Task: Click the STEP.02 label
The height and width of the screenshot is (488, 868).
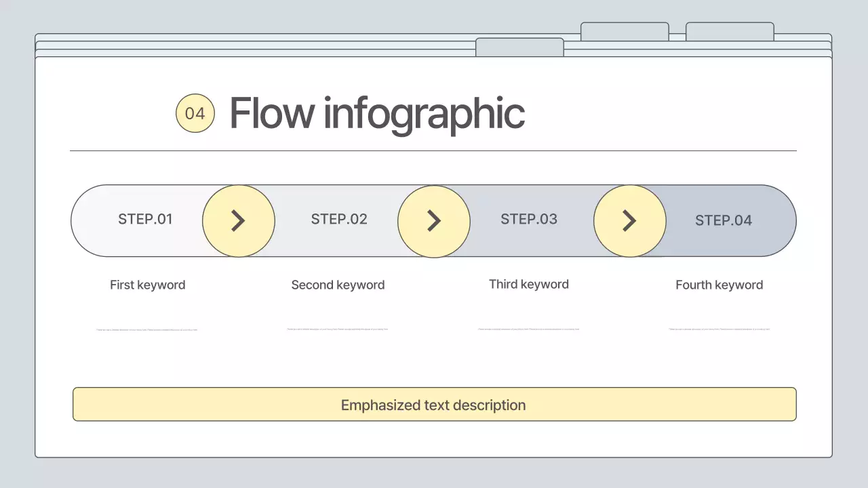Action: 339,219
